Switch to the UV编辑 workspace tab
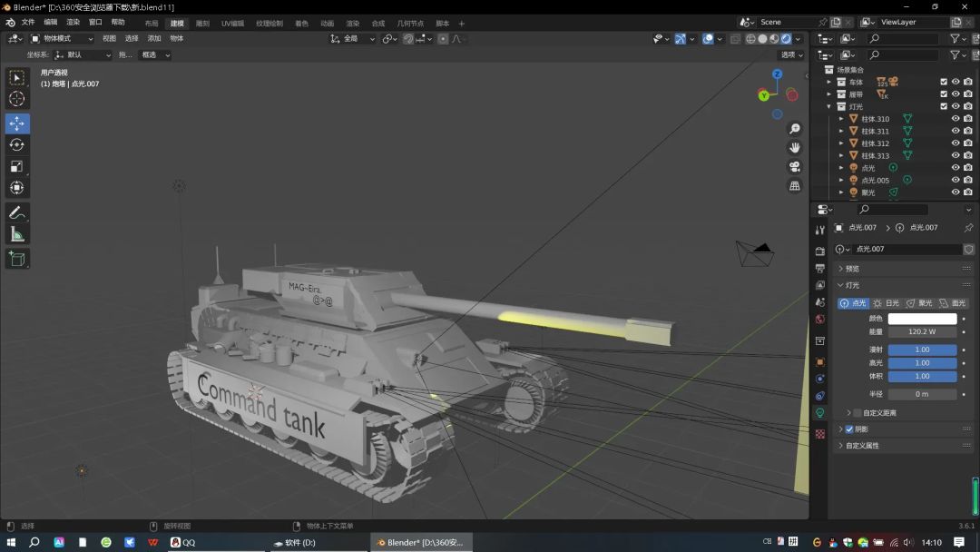Image resolution: width=980 pixels, height=552 pixels. [232, 23]
